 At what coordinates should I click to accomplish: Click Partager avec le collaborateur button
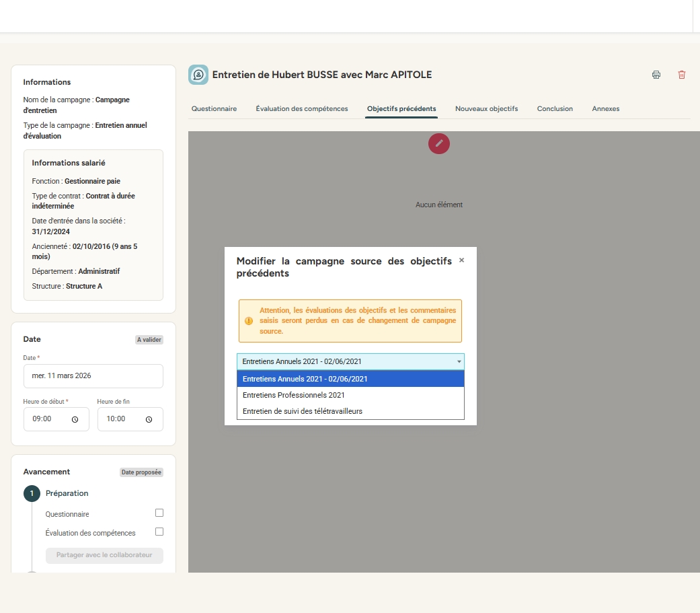(x=104, y=555)
